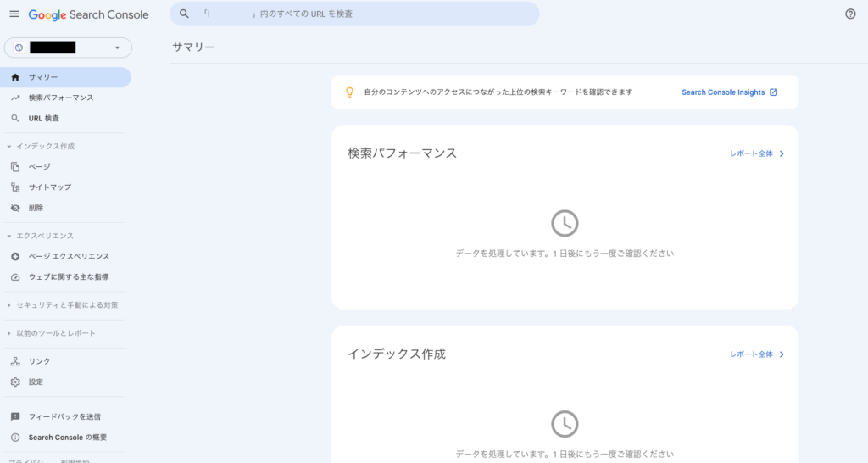Click the magnifier icon in URL search bar
Image resolution: width=868 pixels, height=463 pixels.
[184, 14]
